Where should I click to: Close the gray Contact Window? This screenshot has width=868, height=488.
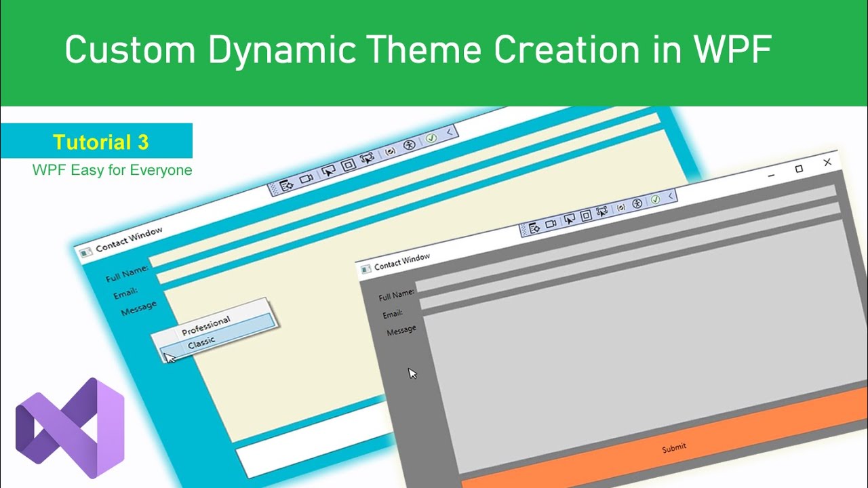(x=827, y=162)
